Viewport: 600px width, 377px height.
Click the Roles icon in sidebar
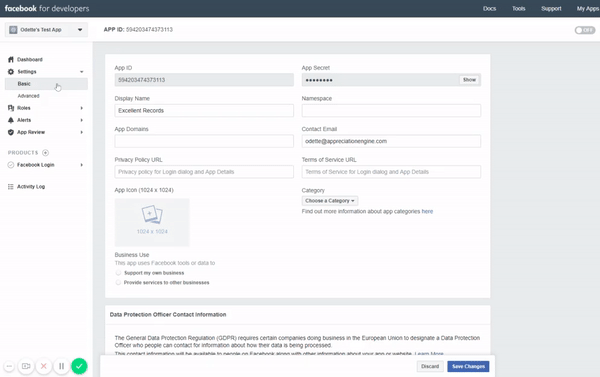[x=11, y=108]
